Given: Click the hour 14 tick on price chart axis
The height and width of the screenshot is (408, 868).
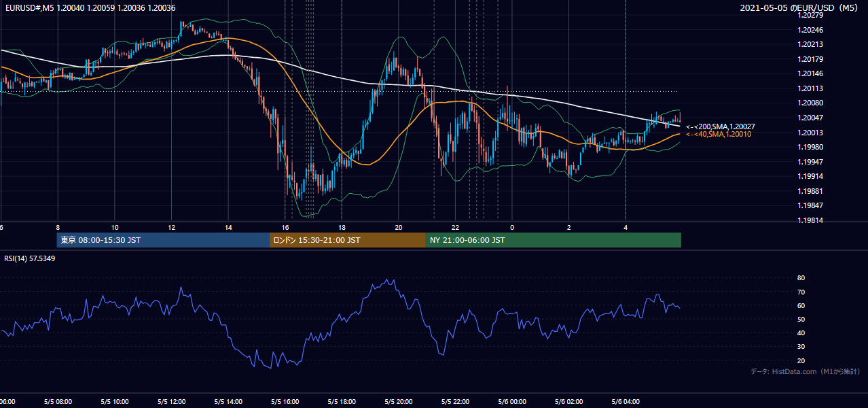Looking at the screenshot, I should tap(228, 227).
